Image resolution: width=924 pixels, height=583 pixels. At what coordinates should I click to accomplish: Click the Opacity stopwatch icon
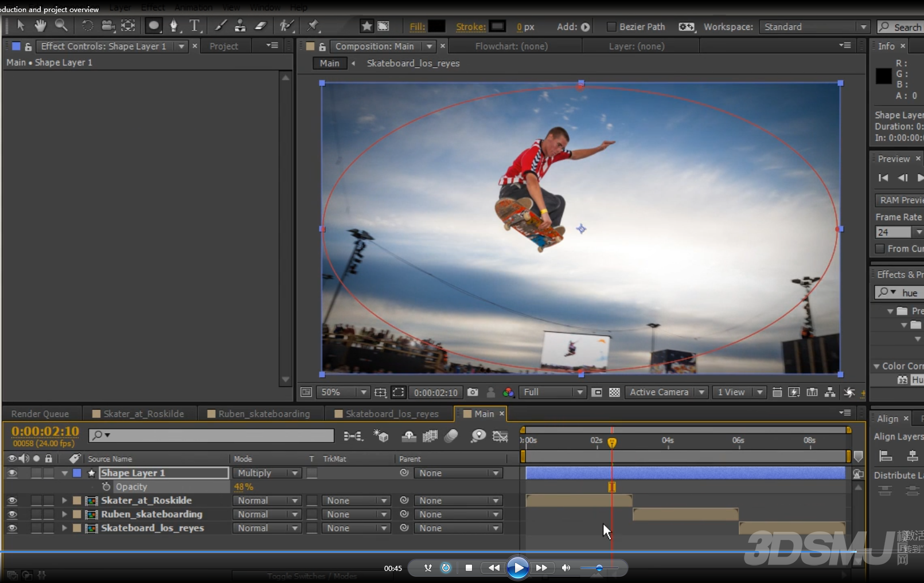click(106, 486)
